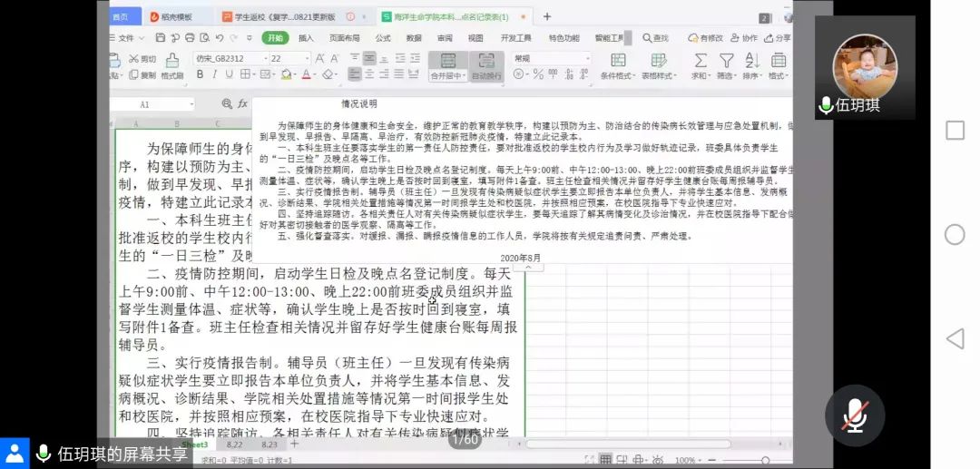The width and height of the screenshot is (980, 469).
Task: Click the Sort (排序) A-Z icon
Action: (751, 61)
